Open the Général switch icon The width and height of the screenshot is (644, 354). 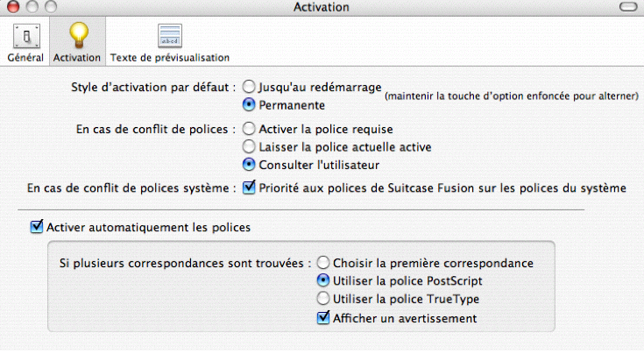(x=26, y=36)
